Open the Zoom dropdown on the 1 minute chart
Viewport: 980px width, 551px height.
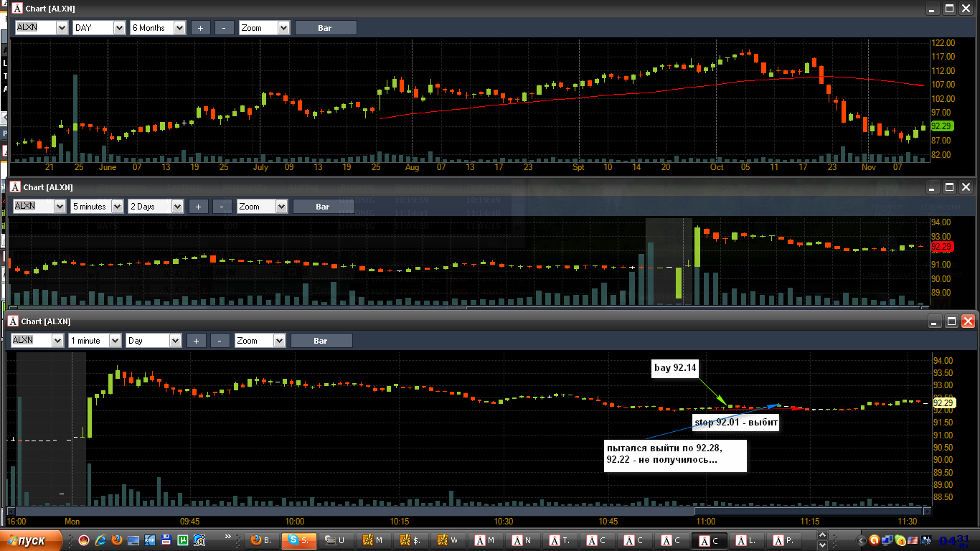pyautogui.click(x=279, y=341)
